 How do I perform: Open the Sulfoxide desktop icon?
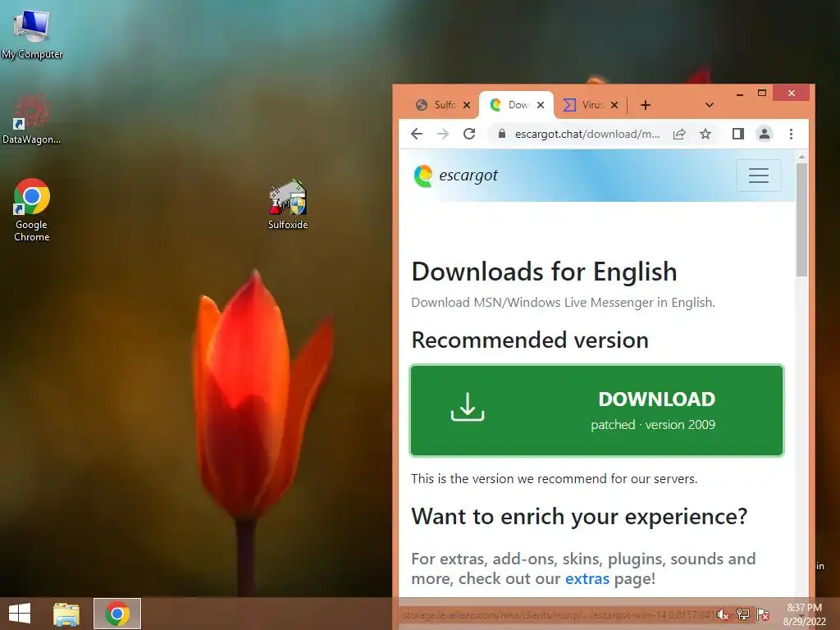(x=288, y=204)
